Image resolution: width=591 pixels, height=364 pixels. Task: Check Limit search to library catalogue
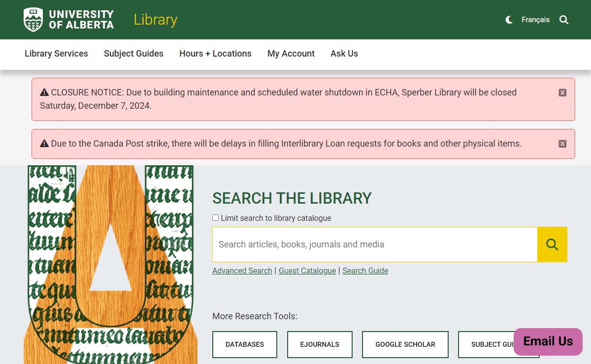pyautogui.click(x=216, y=217)
